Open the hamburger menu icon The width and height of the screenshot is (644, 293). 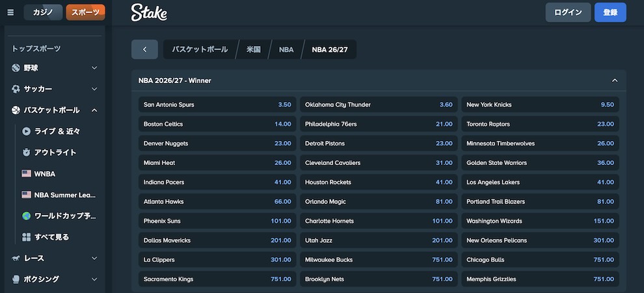[x=10, y=13]
